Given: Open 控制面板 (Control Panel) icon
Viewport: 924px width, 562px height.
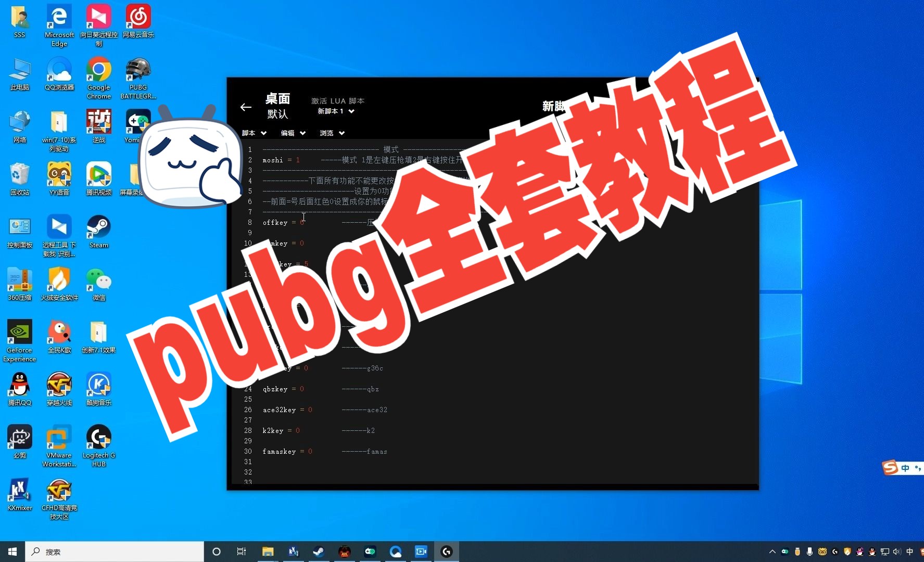Looking at the screenshot, I should tap(20, 232).
